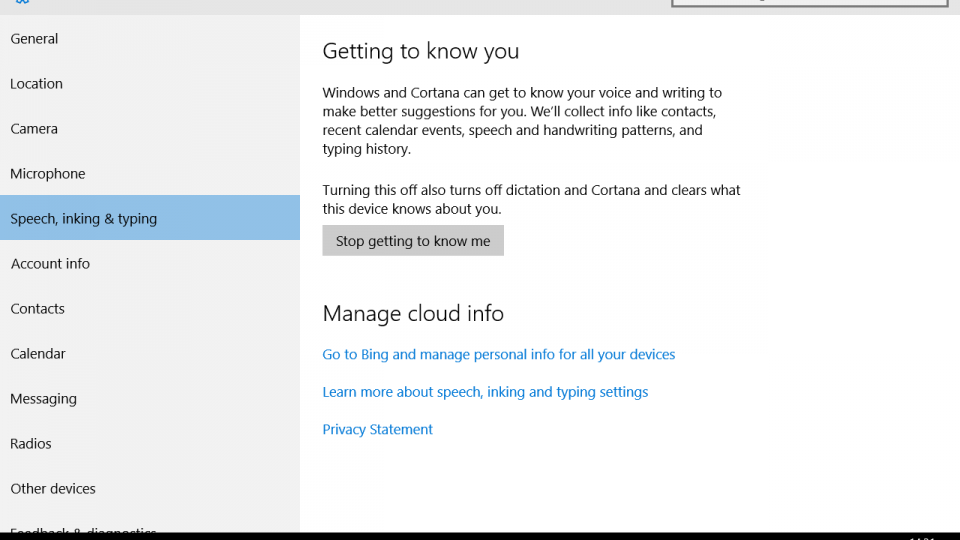Click the 'Turning this off also turns off' paragraph
Image resolution: width=960 pixels, height=540 pixels.
tap(531, 200)
